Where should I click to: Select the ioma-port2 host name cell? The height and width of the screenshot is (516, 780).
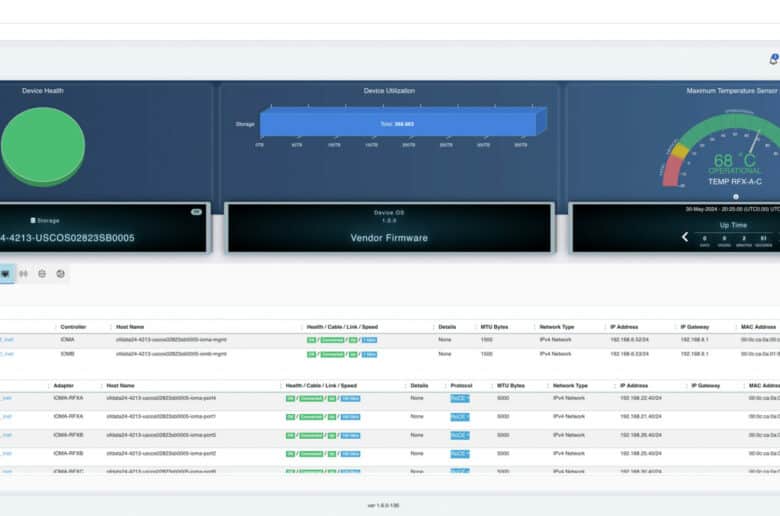click(x=161, y=454)
